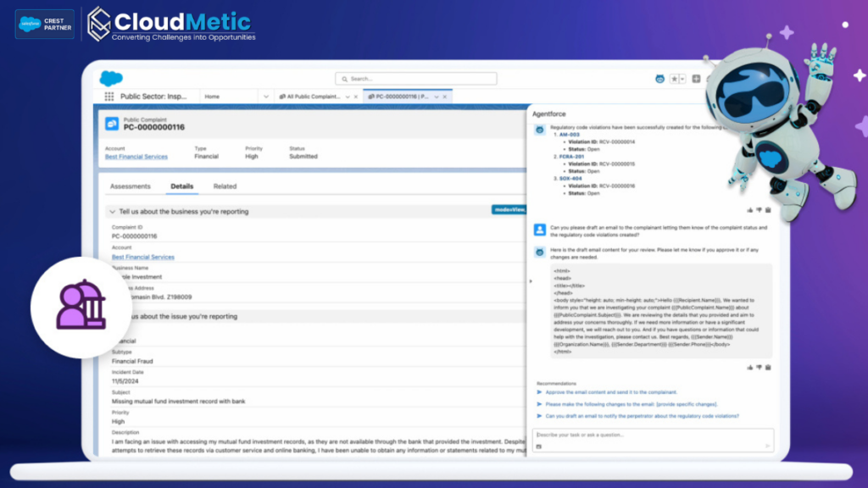Viewport: 868px width, 488px height.
Task: Click the Agentforce avatar beside the violations message
Action: [x=540, y=130]
